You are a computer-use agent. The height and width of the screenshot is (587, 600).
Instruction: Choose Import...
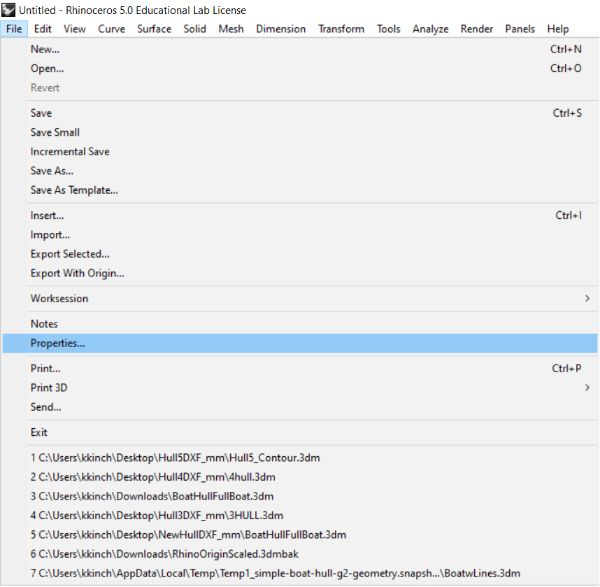(300, 235)
